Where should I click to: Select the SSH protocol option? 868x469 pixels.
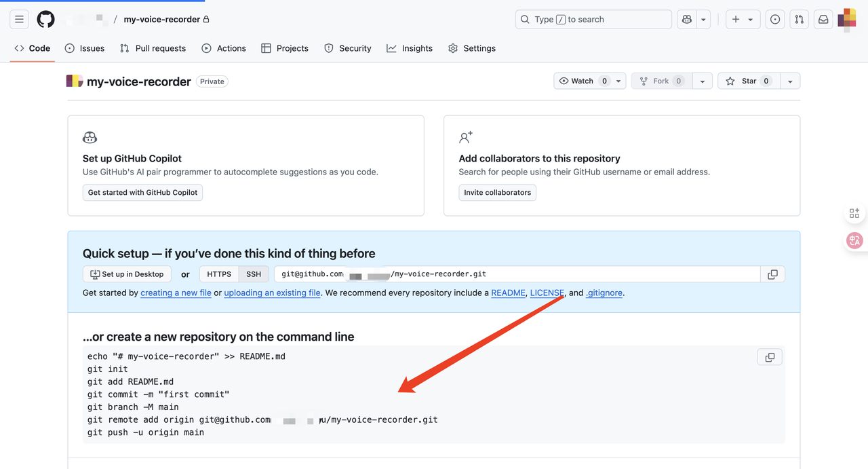[x=254, y=274]
